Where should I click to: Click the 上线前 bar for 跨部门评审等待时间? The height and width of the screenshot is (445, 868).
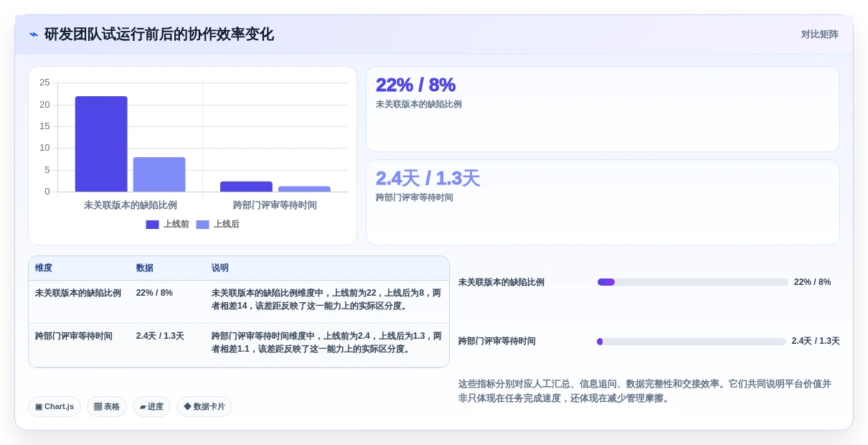coord(246,187)
